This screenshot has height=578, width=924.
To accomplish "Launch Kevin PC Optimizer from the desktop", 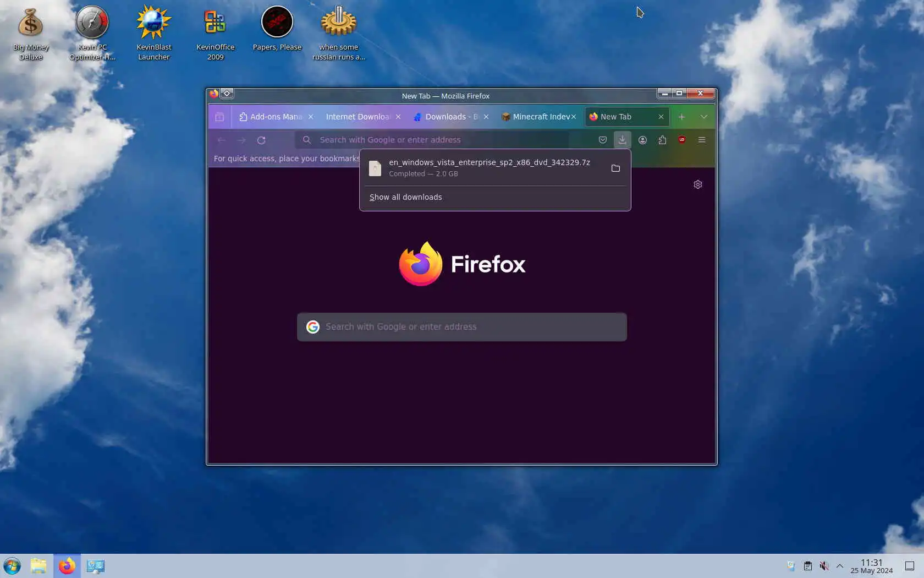I will [92, 33].
